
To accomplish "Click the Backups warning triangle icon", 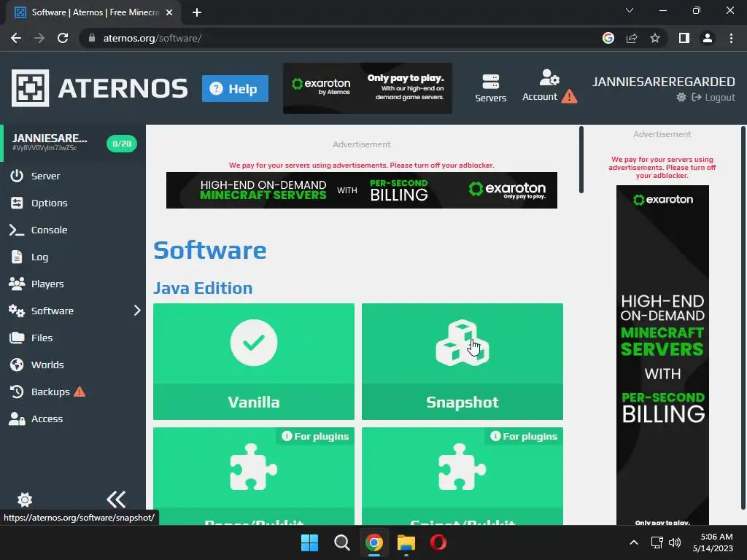I will pyautogui.click(x=80, y=392).
